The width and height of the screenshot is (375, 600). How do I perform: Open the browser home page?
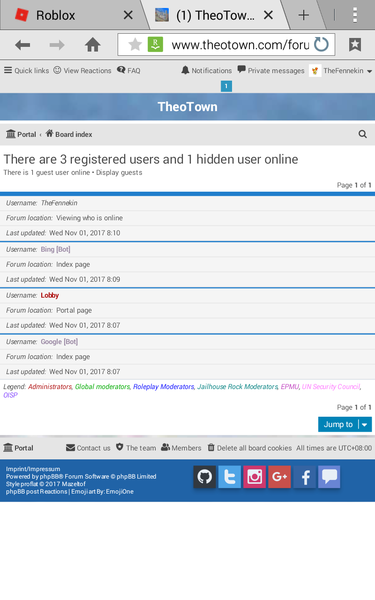coord(93,45)
